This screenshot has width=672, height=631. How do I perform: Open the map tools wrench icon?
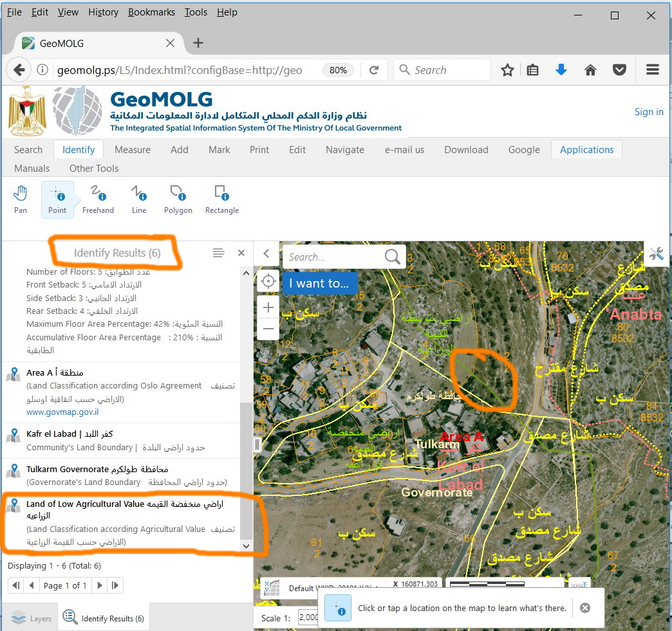click(656, 254)
